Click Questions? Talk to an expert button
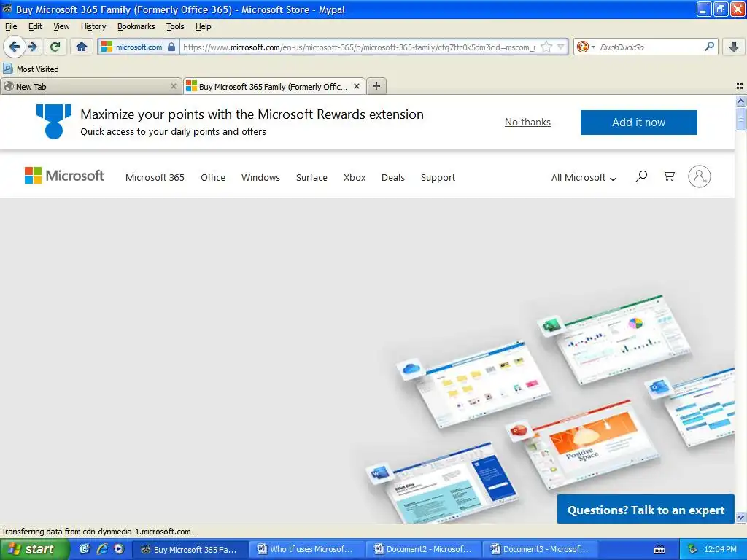Image resolution: width=747 pixels, height=560 pixels. tap(646, 510)
